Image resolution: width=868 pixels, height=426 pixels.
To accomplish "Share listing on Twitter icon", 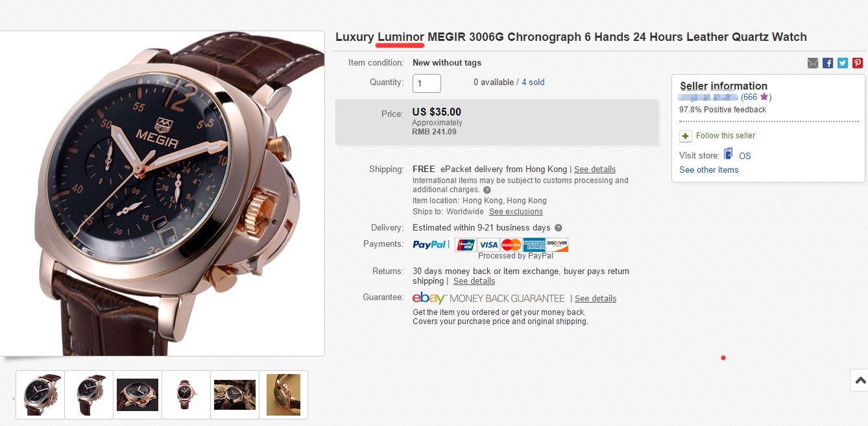I will (x=843, y=63).
